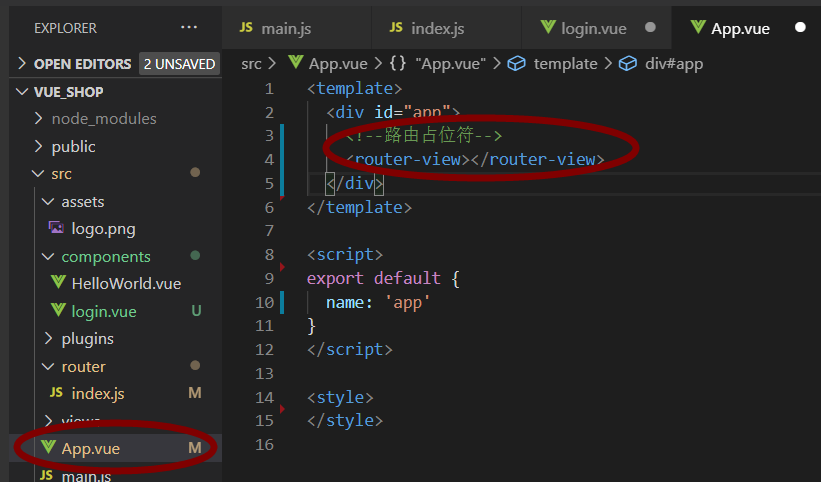Click the closing </template> tag line
Screen dimensions: 821x482
pos(359,208)
